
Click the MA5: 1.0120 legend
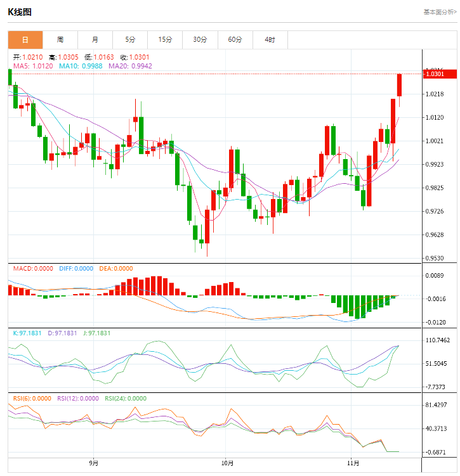pos(33,66)
